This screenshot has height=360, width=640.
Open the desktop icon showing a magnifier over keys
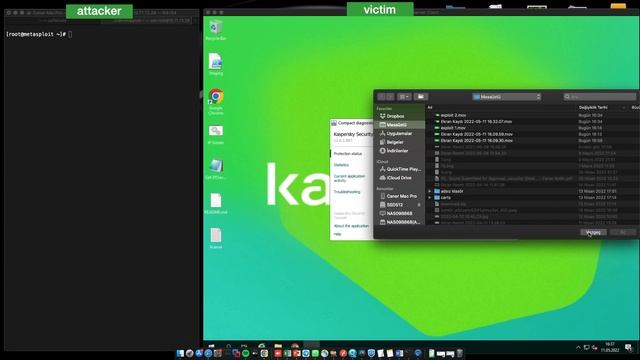point(216,134)
